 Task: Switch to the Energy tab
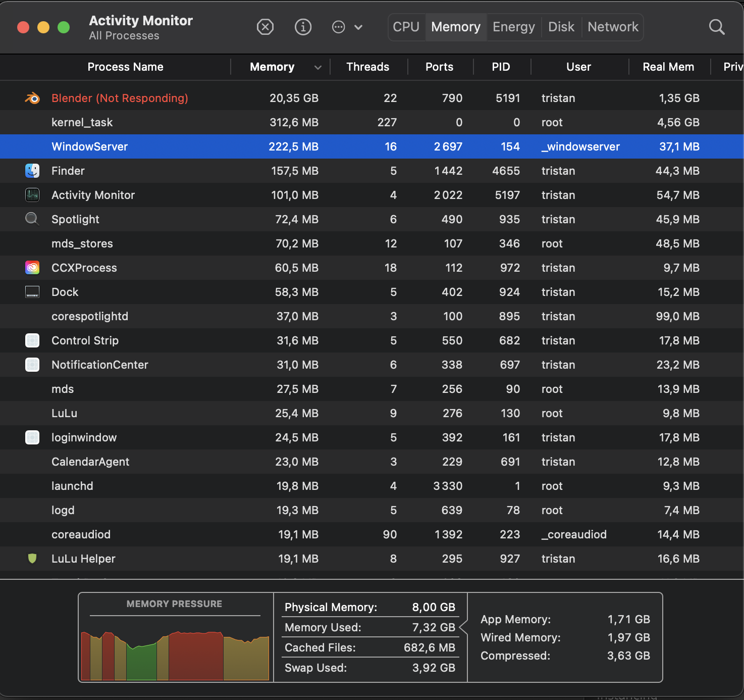point(513,27)
